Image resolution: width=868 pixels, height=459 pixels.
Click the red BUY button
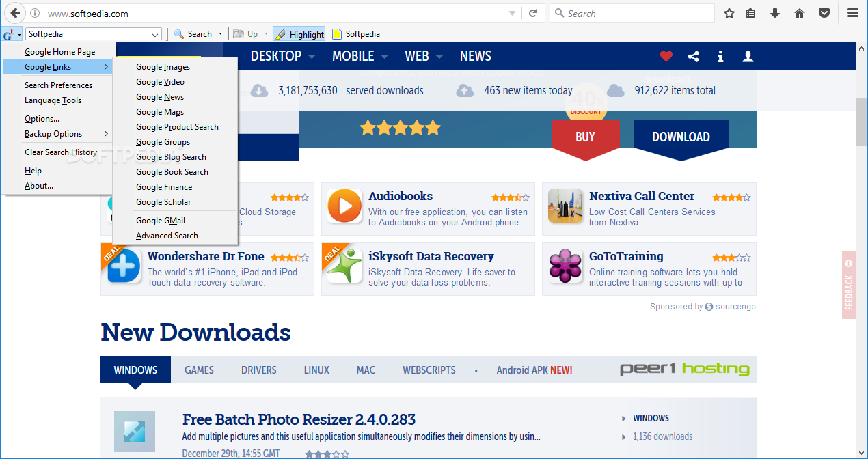click(x=585, y=137)
